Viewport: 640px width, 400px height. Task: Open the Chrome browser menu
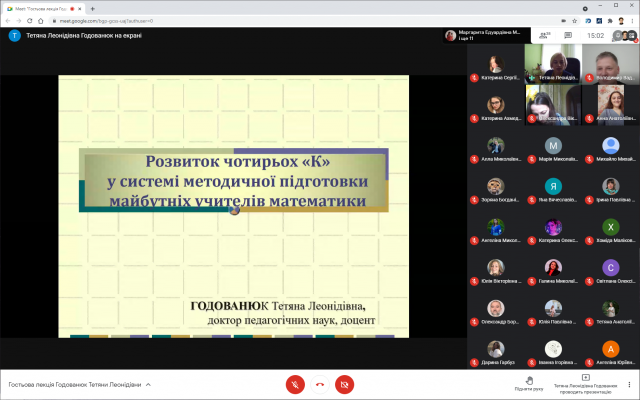click(x=631, y=20)
